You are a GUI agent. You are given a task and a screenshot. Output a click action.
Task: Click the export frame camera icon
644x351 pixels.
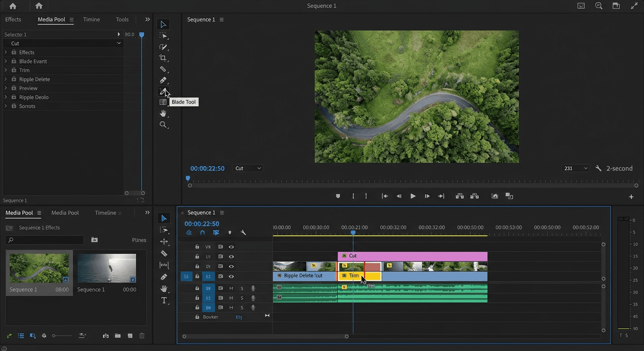pos(494,196)
